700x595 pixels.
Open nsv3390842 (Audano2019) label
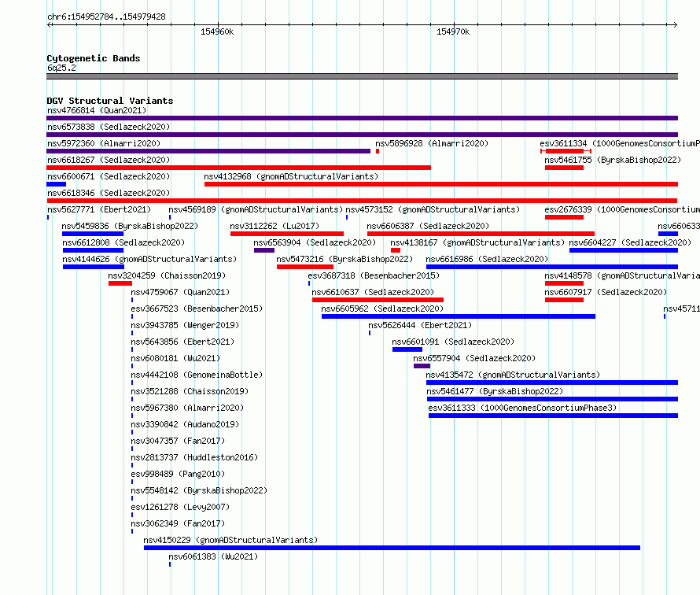click(185, 424)
